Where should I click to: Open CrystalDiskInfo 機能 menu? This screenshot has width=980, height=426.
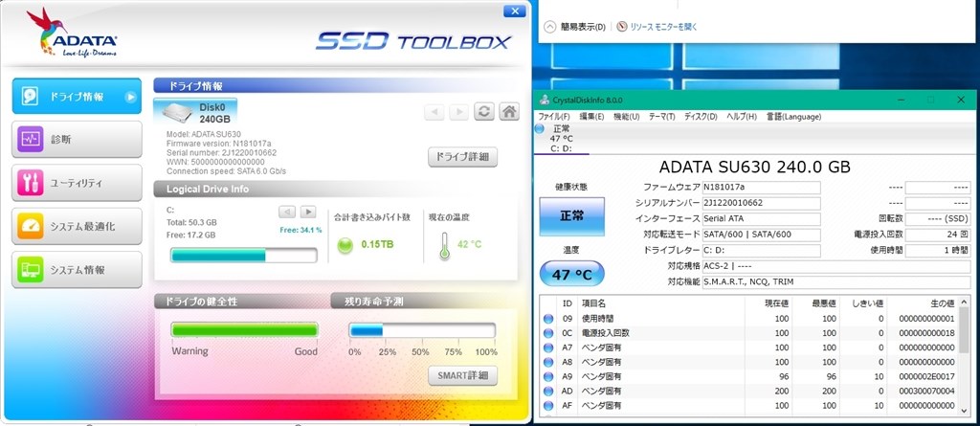(x=626, y=117)
